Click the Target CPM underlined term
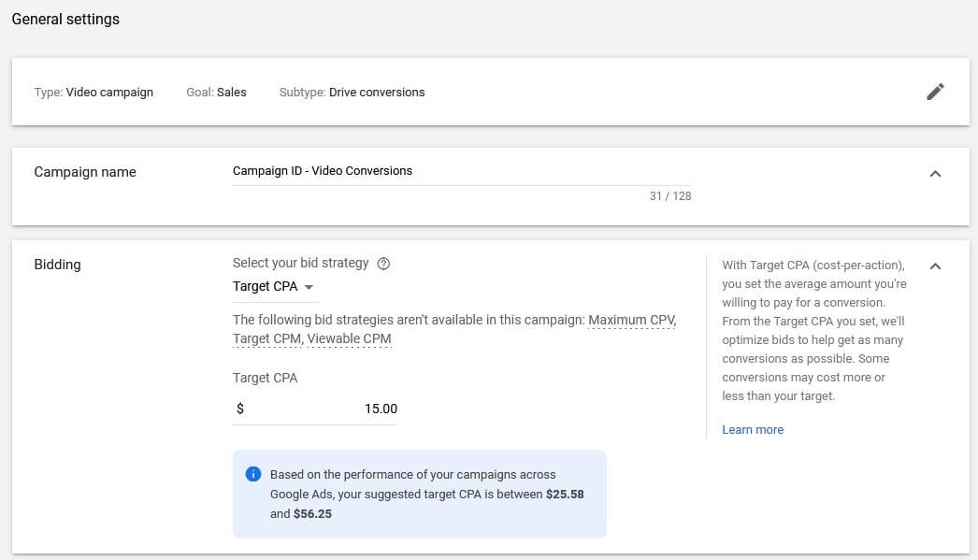This screenshot has width=978, height=560. (x=266, y=338)
